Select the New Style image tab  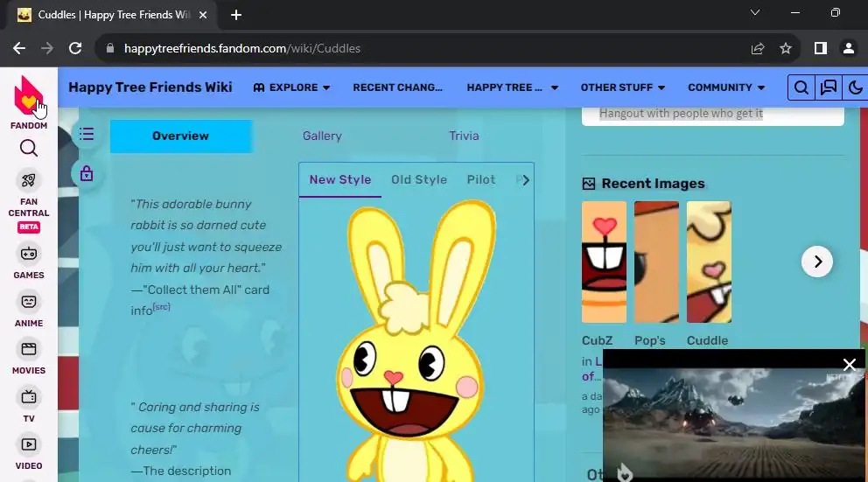[x=340, y=180]
